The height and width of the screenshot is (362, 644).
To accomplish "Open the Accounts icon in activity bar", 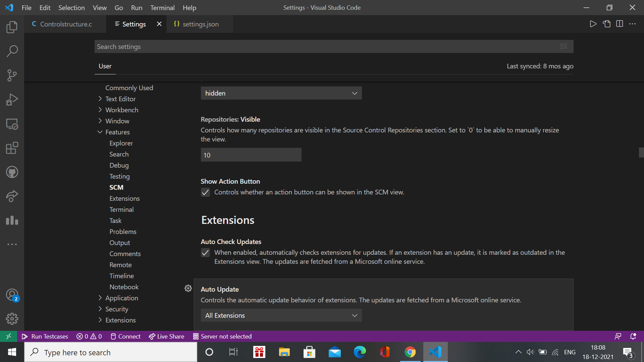I will (12, 295).
